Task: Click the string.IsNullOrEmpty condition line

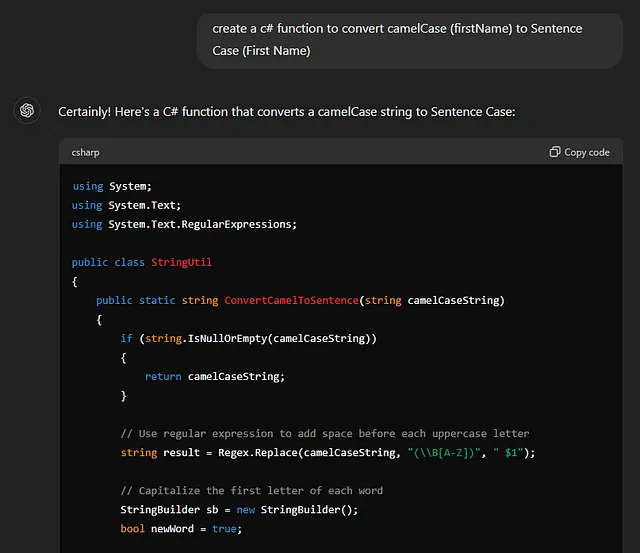Action: 248,338
